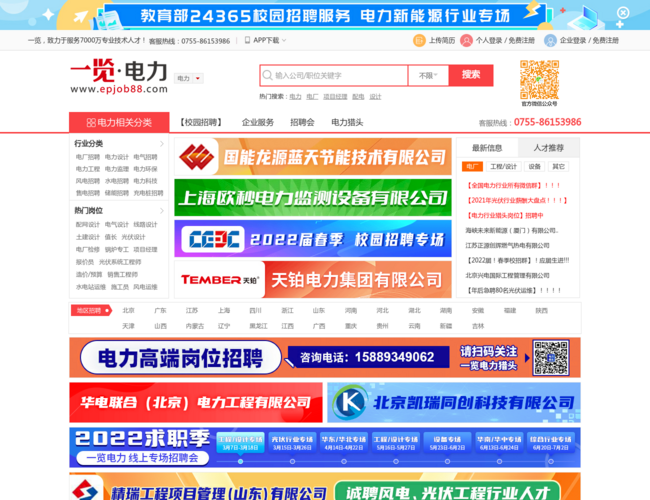Click the 一览·电力 site logo

(x=119, y=76)
